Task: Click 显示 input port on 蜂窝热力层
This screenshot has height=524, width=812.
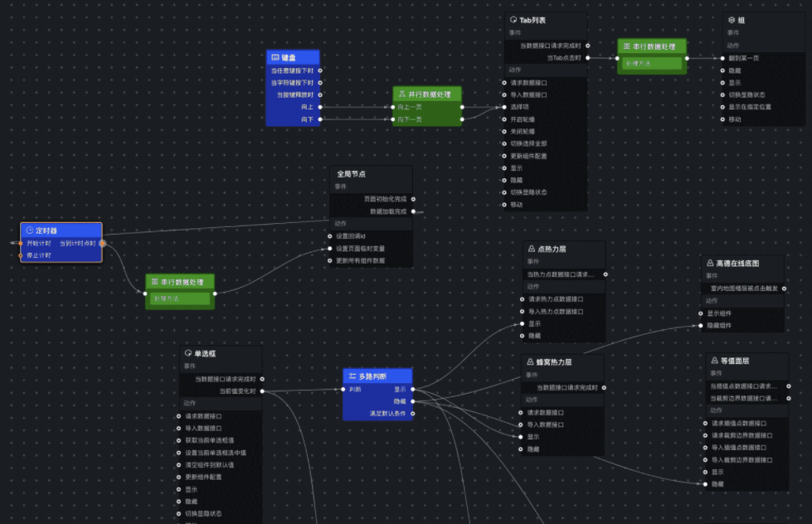Action: click(520, 436)
